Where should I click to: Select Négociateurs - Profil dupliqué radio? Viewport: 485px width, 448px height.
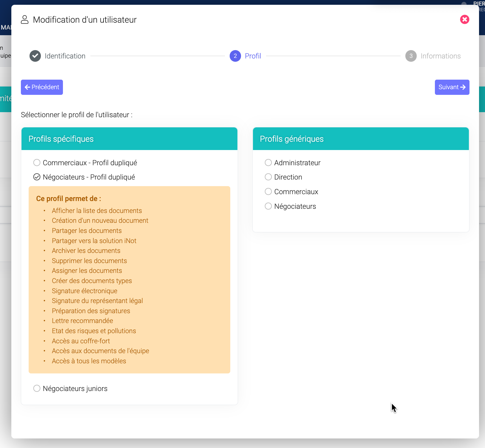(x=37, y=177)
